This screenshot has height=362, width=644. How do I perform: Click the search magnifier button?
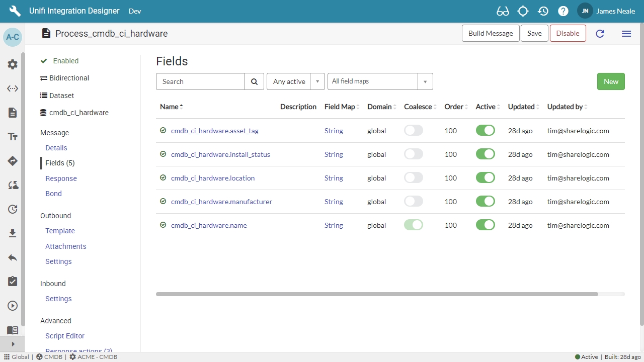[254, 81]
